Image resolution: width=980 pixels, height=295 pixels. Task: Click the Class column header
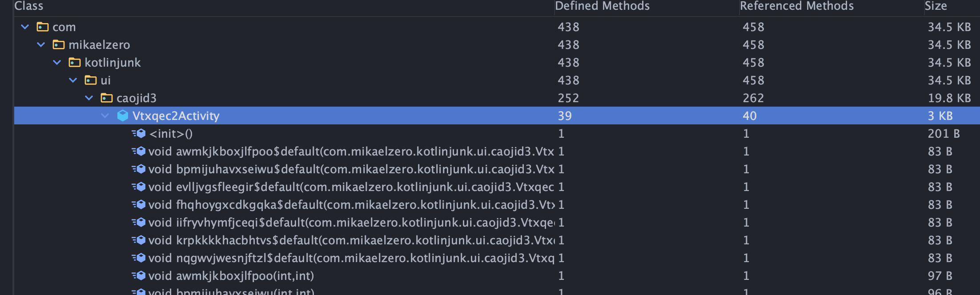pyautogui.click(x=29, y=6)
